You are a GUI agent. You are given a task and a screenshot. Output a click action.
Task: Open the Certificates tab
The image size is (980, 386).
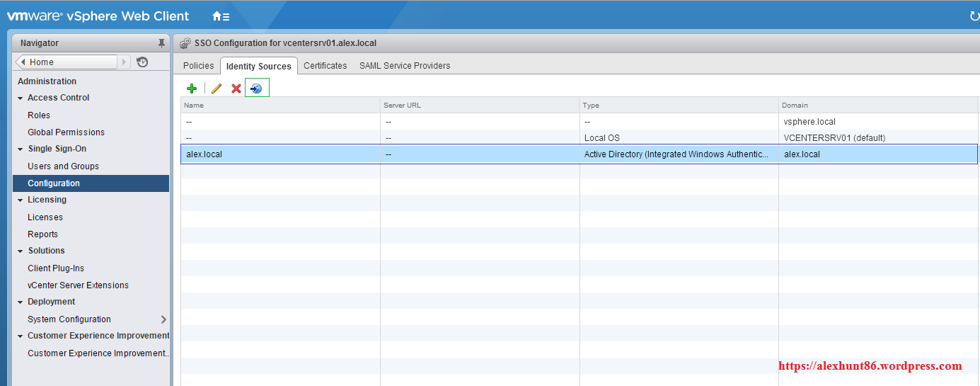pyautogui.click(x=325, y=66)
